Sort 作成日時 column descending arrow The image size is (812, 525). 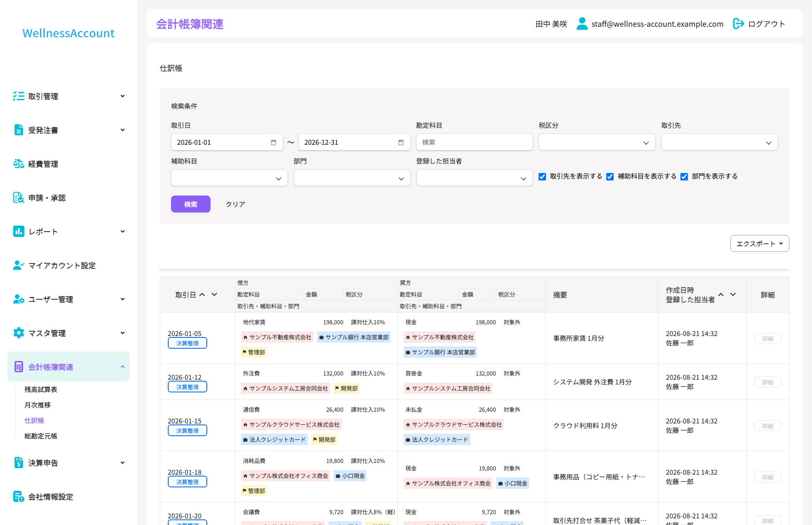pos(733,295)
